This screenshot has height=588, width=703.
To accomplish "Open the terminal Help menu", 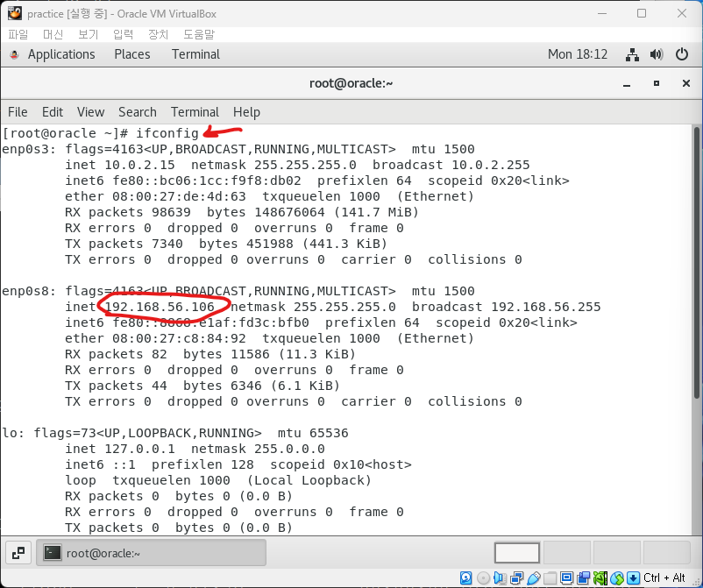I will 246,112.
